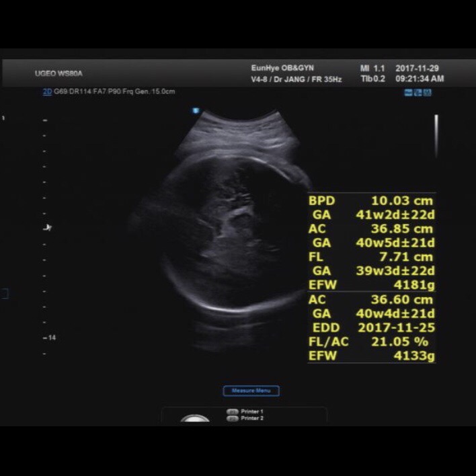Click the small blue box at left edge
The height and width of the screenshot is (476, 476).
[4, 293]
